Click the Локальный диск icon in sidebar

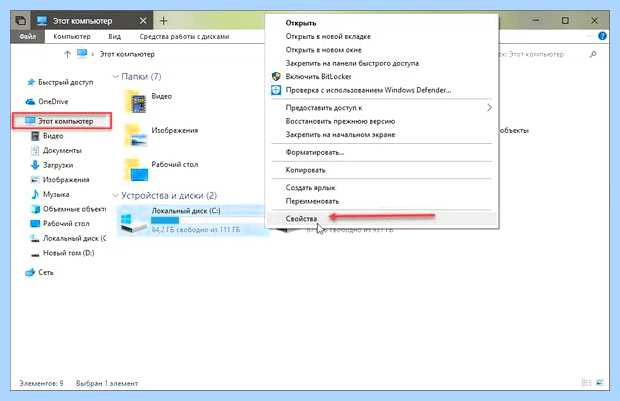tap(35, 238)
